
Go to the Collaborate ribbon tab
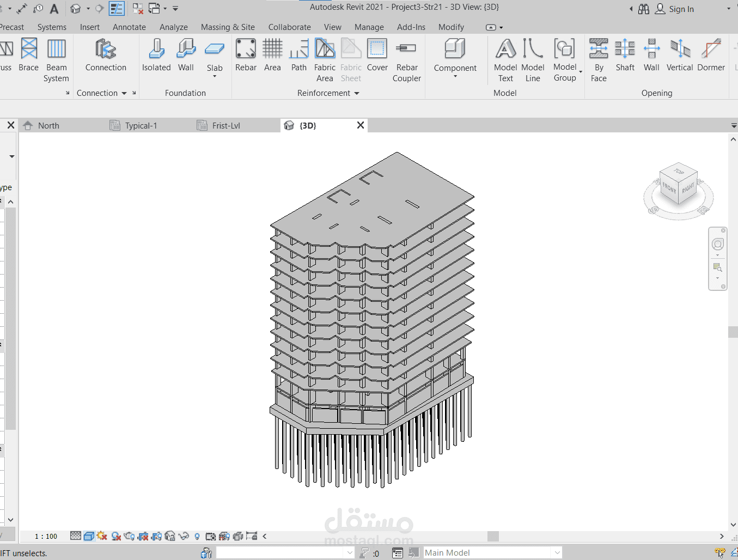tap(289, 27)
